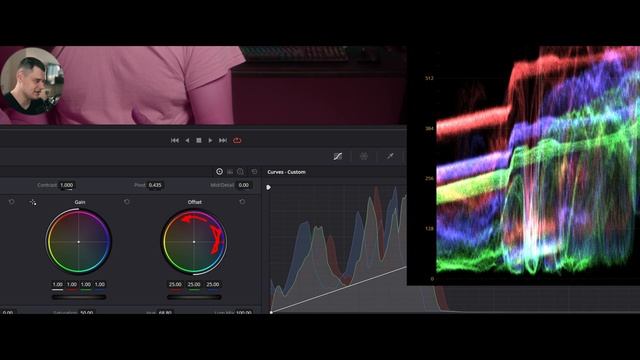
Task: Click the Contrast value 1.000
Action: (67, 185)
